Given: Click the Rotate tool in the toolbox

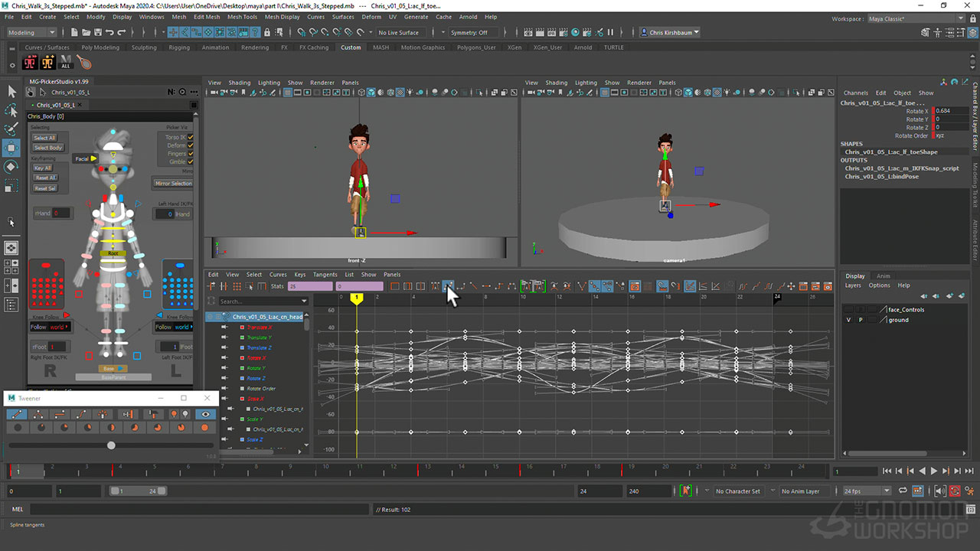Looking at the screenshot, I should (11, 166).
